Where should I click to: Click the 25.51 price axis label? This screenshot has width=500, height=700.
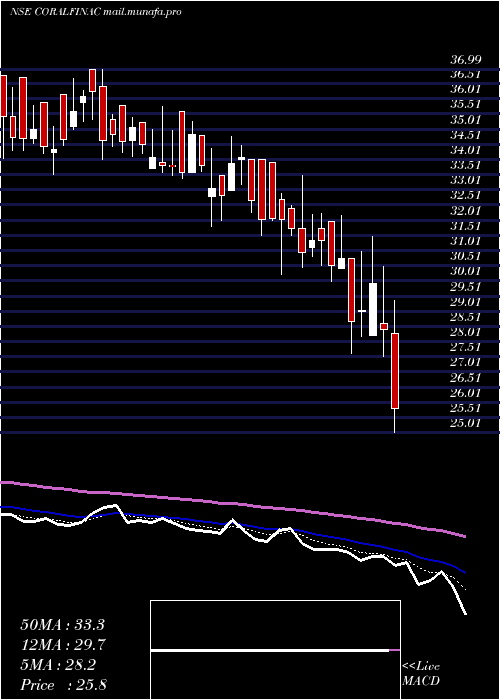[464, 408]
